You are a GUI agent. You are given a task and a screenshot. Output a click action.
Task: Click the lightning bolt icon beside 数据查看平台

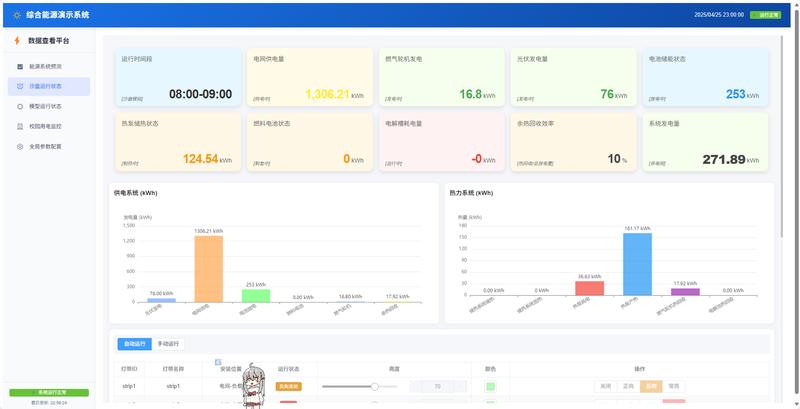coord(17,40)
